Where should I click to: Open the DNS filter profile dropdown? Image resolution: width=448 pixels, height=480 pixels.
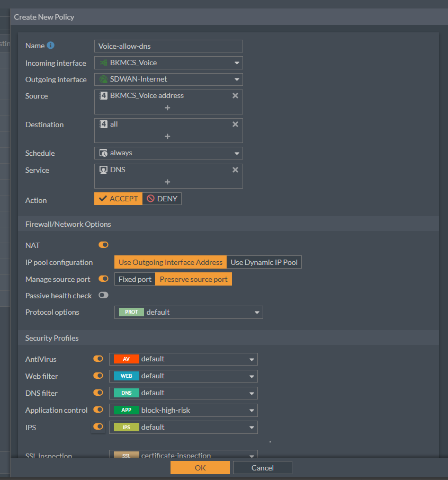click(x=183, y=393)
